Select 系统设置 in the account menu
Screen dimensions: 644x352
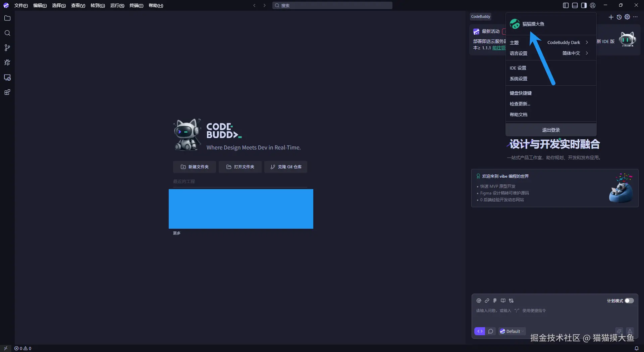551,79
